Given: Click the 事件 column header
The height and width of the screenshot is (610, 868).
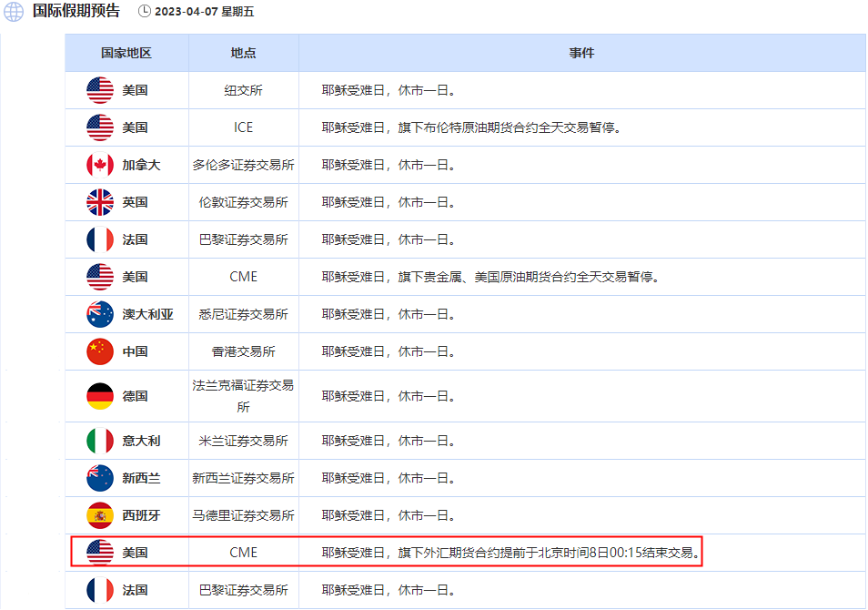Looking at the screenshot, I should (581, 53).
